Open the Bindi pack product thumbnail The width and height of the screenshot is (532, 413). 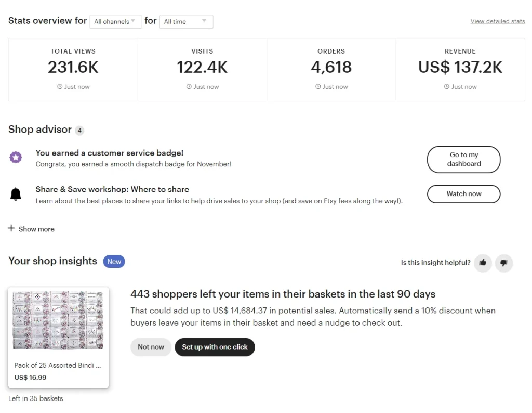point(58,320)
